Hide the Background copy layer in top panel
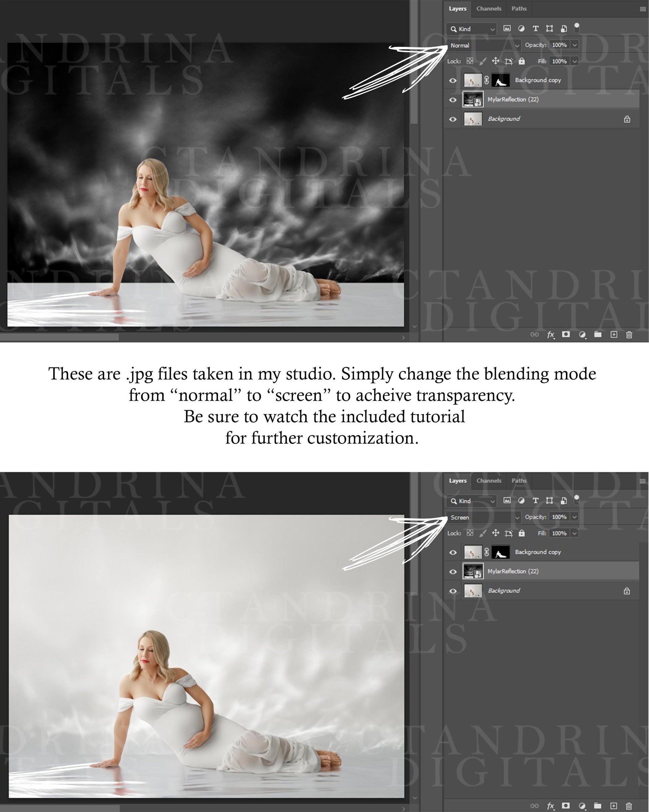This screenshot has height=812, width=649. (453, 80)
